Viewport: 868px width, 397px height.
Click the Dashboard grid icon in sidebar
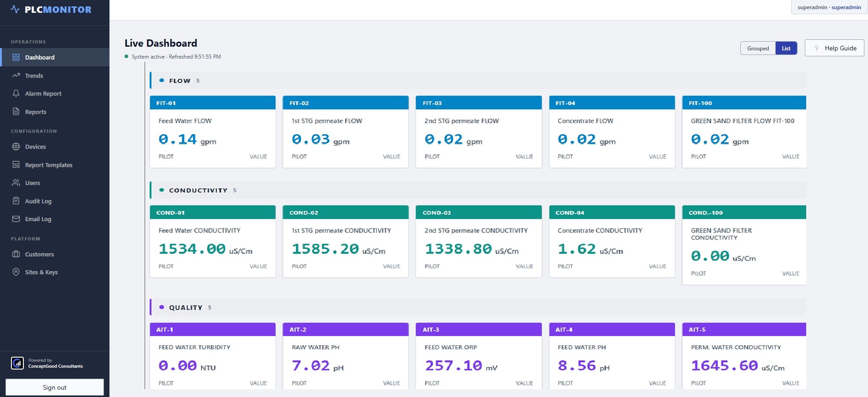(16, 57)
